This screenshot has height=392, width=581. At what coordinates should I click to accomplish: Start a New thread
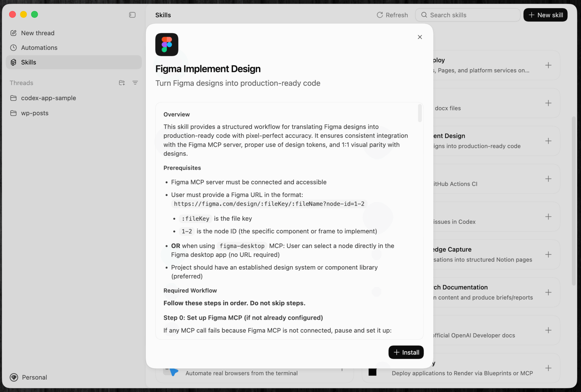click(38, 33)
